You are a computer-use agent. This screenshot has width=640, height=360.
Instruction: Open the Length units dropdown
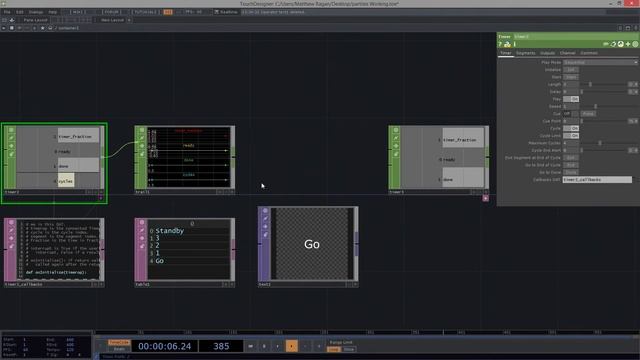coord(633,84)
